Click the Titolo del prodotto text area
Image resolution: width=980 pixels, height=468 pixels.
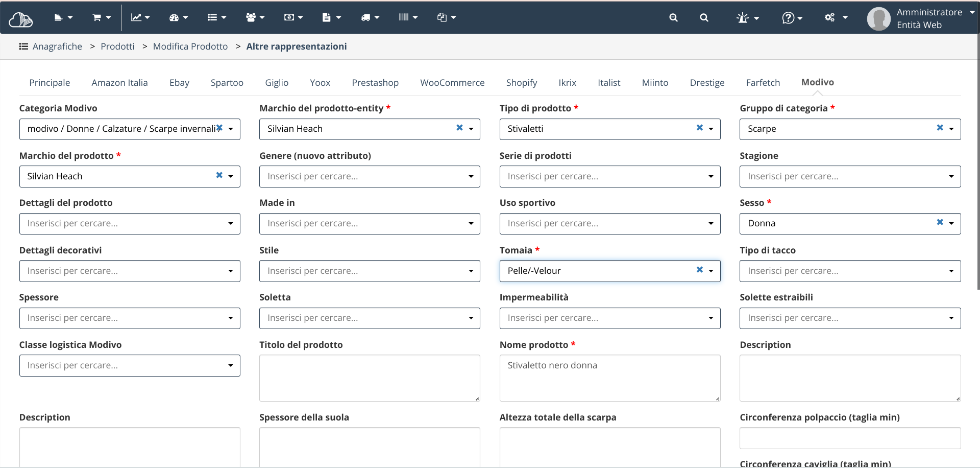coord(370,378)
